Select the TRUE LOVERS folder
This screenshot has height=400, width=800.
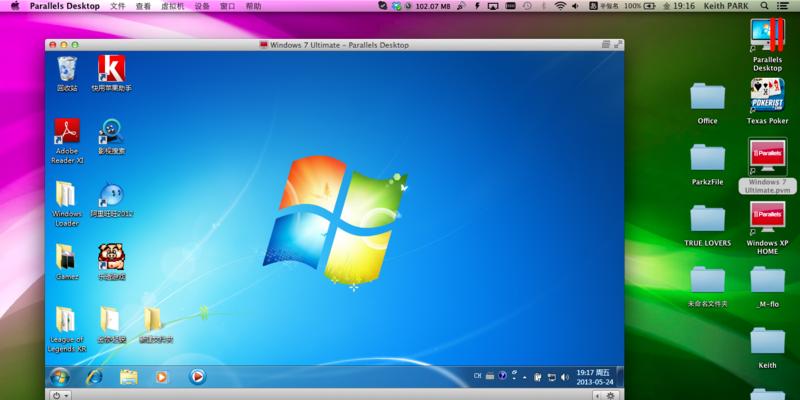tap(707, 226)
